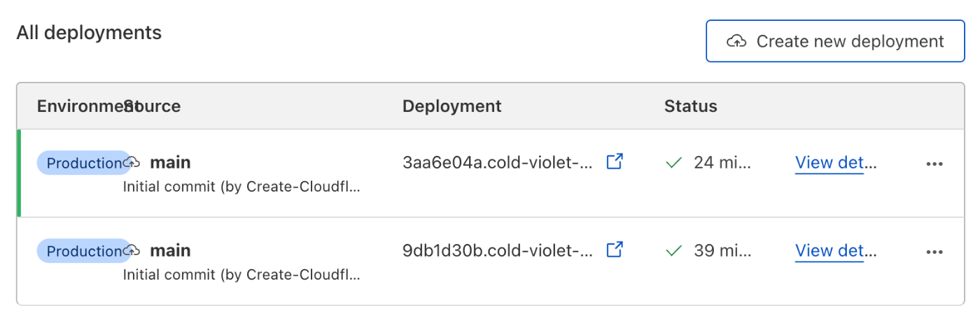Viewport: 980px width, 323px height.
Task: Click the success checkmark in second row
Action: pyautogui.click(x=673, y=251)
